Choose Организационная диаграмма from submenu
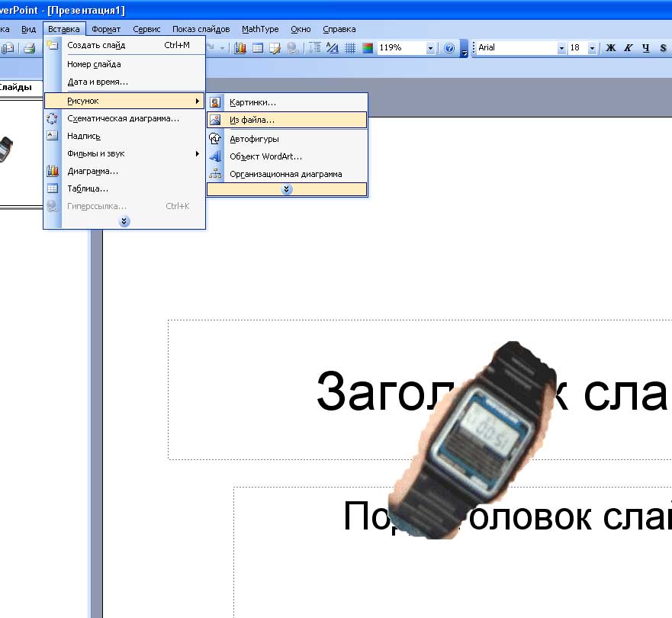672x618 pixels. (x=287, y=174)
